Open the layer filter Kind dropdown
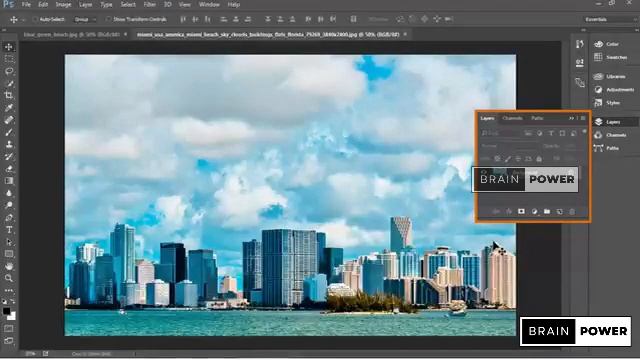Screen dimensions: 640x360 tap(501, 133)
